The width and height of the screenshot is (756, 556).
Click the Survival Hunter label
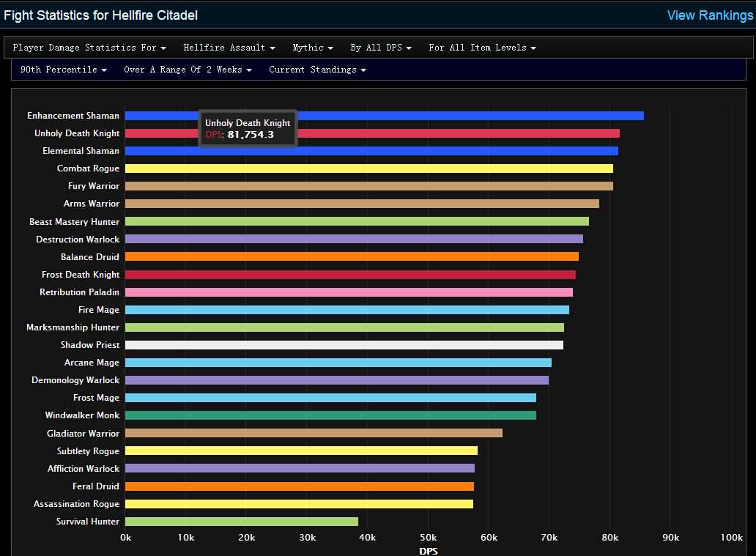click(88, 522)
